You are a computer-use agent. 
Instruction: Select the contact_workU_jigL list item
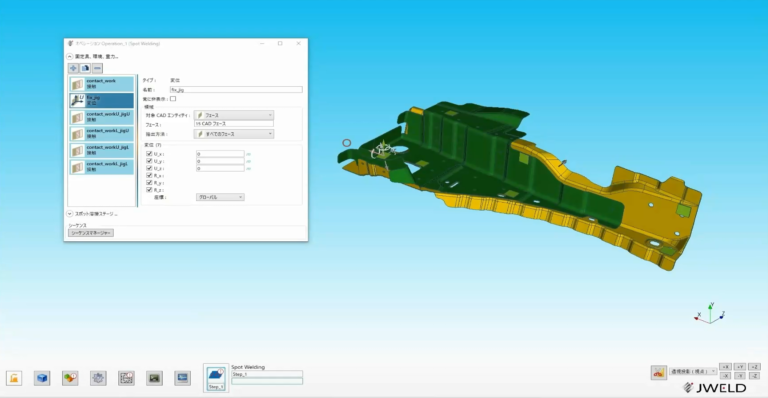[101, 150]
